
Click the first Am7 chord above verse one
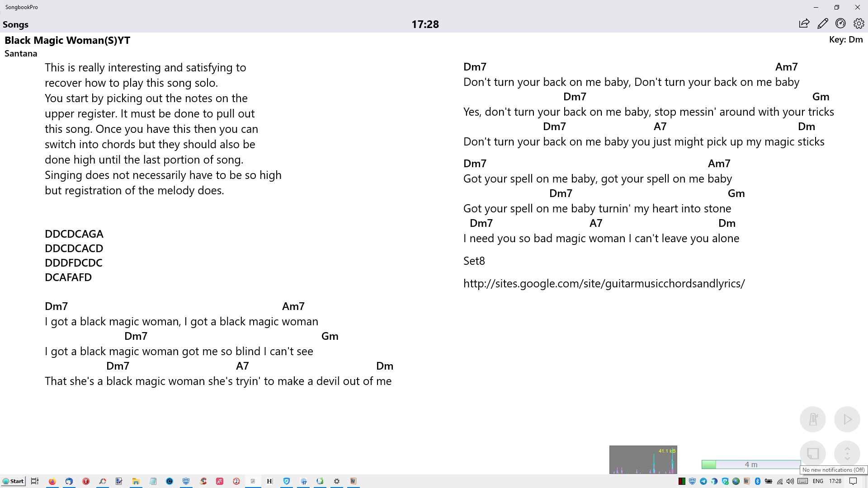point(293,306)
